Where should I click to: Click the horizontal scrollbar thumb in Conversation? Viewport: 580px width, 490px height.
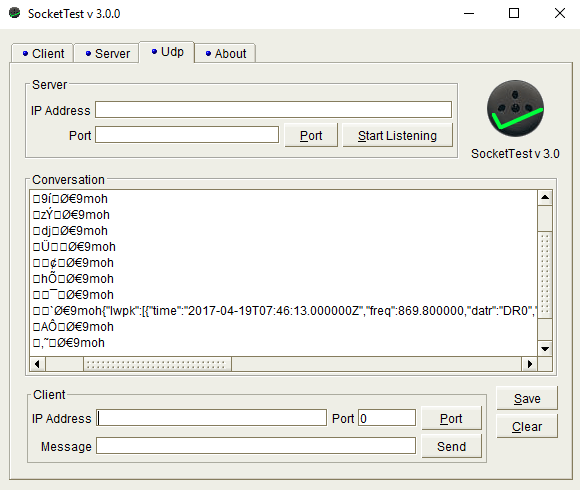pyautogui.click(x=157, y=364)
